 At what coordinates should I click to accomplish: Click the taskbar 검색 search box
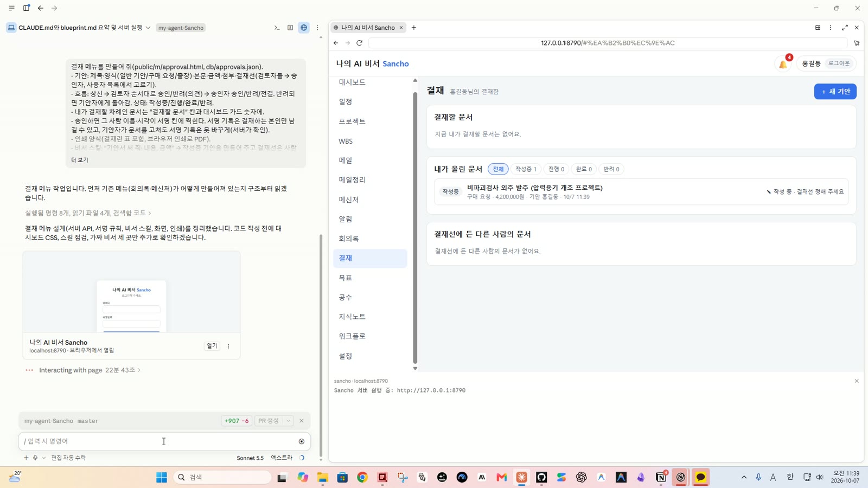[222, 477]
